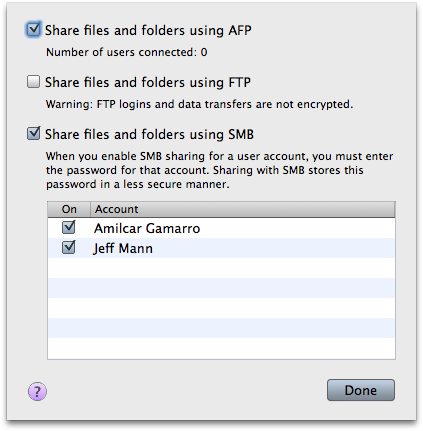Sort accounts by the On column header
Image resolution: width=423 pixels, height=431 pixels.
(x=69, y=209)
